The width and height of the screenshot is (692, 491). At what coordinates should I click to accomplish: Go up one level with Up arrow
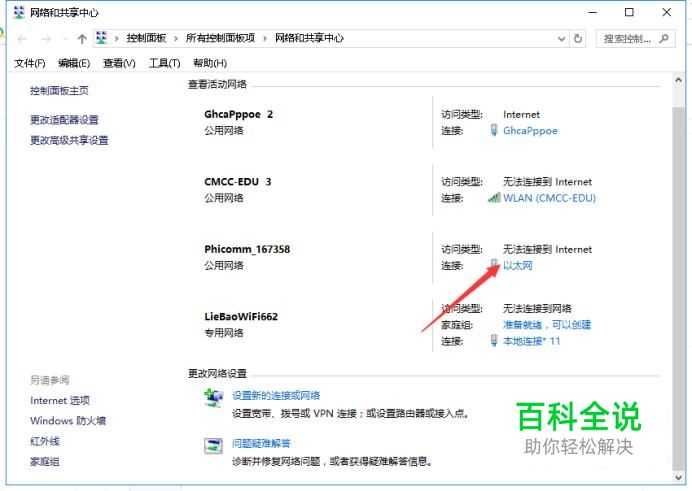pos(82,39)
